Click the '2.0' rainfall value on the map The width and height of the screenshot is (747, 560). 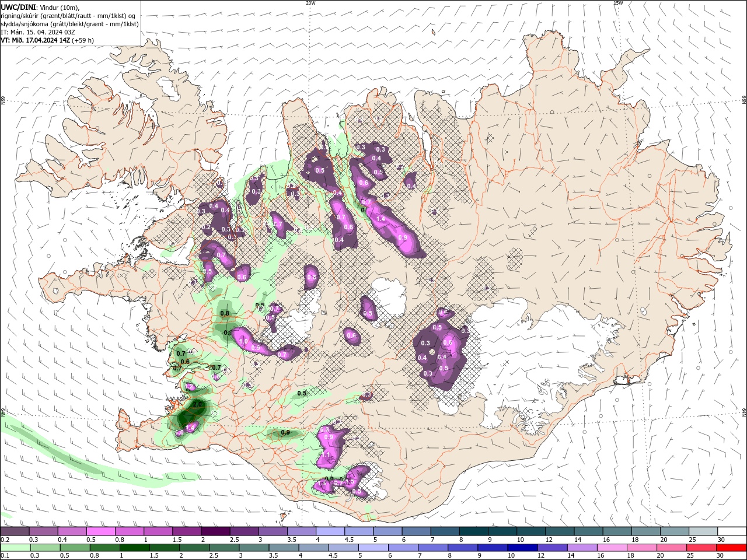coord(197,404)
